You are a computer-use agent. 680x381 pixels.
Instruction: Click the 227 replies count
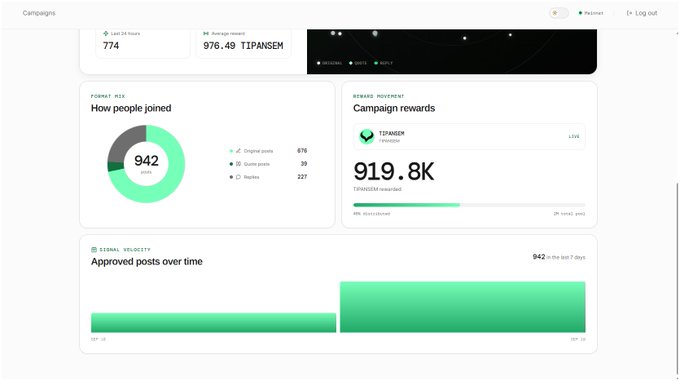pyautogui.click(x=302, y=177)
